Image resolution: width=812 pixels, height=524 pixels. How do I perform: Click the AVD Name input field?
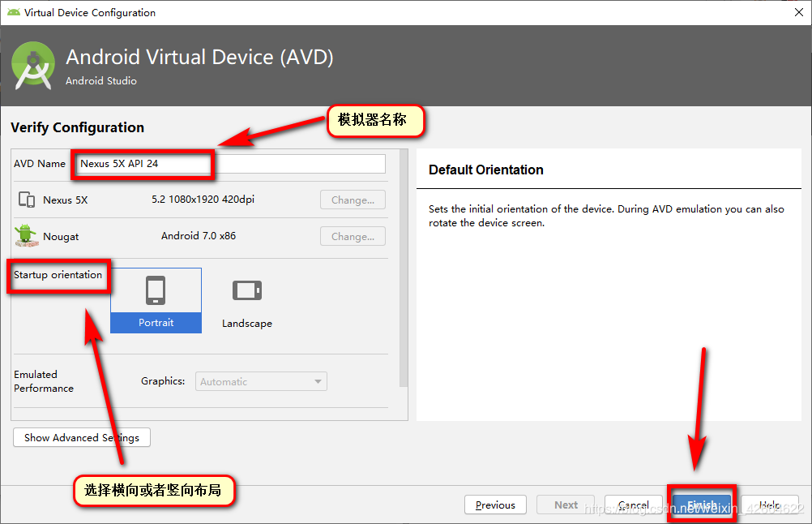(x=231, y=164)
